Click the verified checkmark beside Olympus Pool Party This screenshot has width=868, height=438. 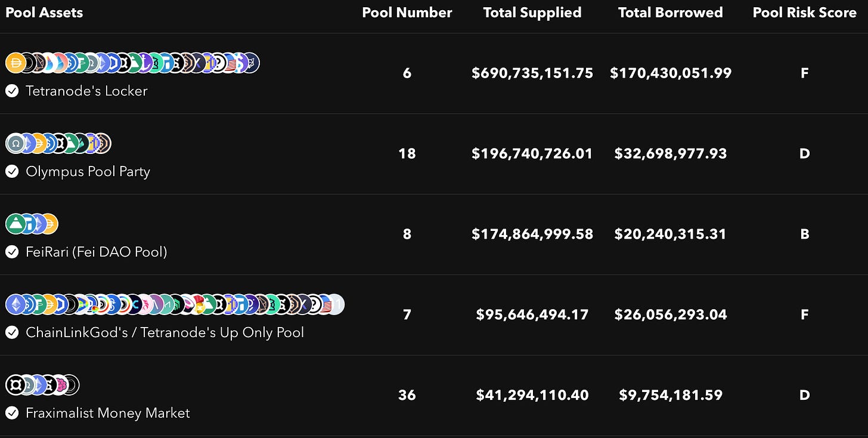[12, 171]
